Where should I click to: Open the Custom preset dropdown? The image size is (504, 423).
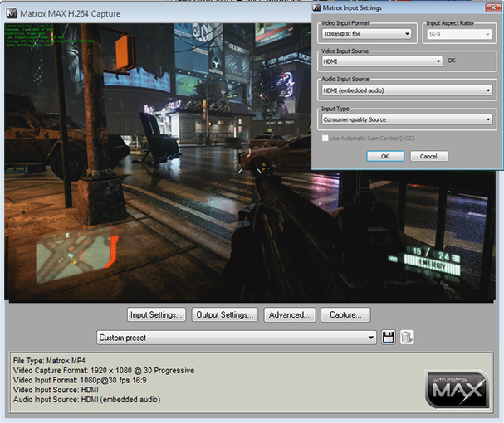(237, 338)
